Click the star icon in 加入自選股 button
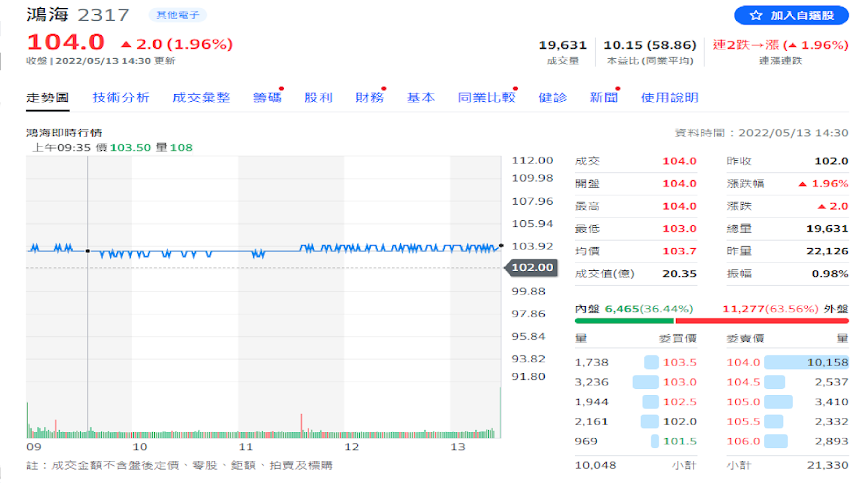 (756, 15)
